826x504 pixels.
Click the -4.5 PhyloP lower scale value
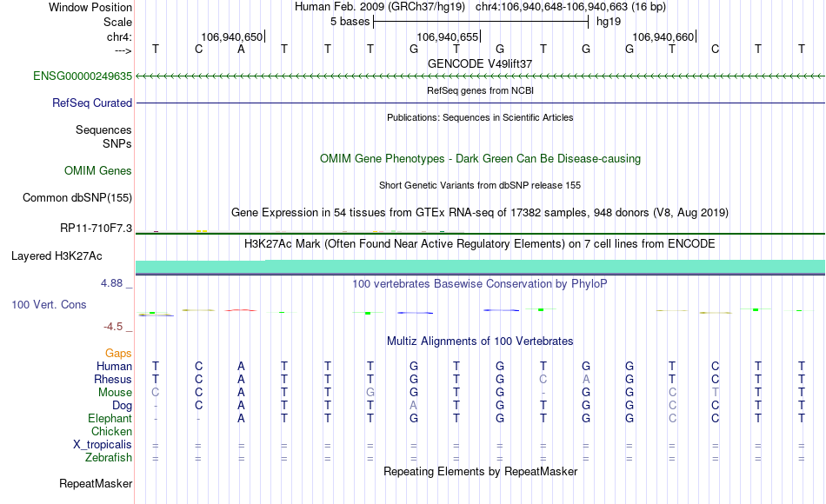coord(113,327)
